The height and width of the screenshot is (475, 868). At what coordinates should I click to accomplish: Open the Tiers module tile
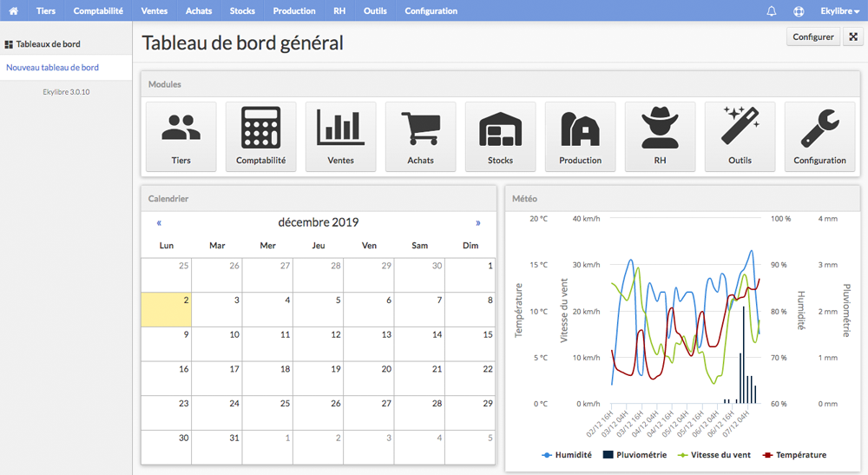click(x=181, y=136)
